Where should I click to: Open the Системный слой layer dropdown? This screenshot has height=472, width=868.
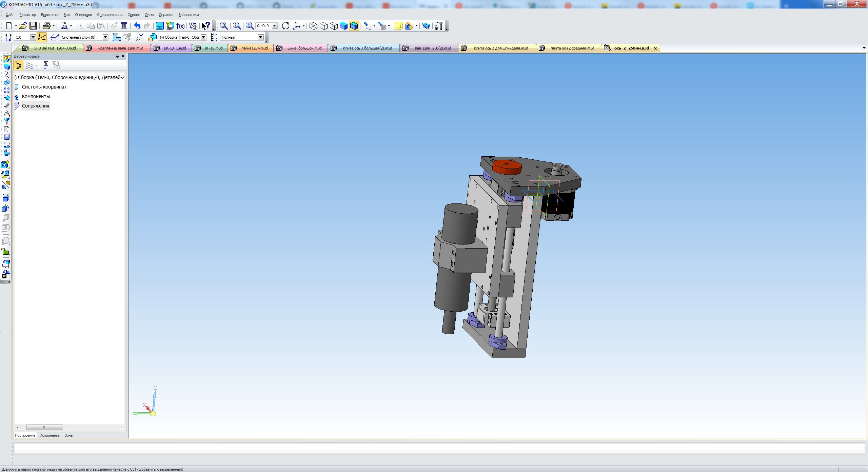(105, 37)
